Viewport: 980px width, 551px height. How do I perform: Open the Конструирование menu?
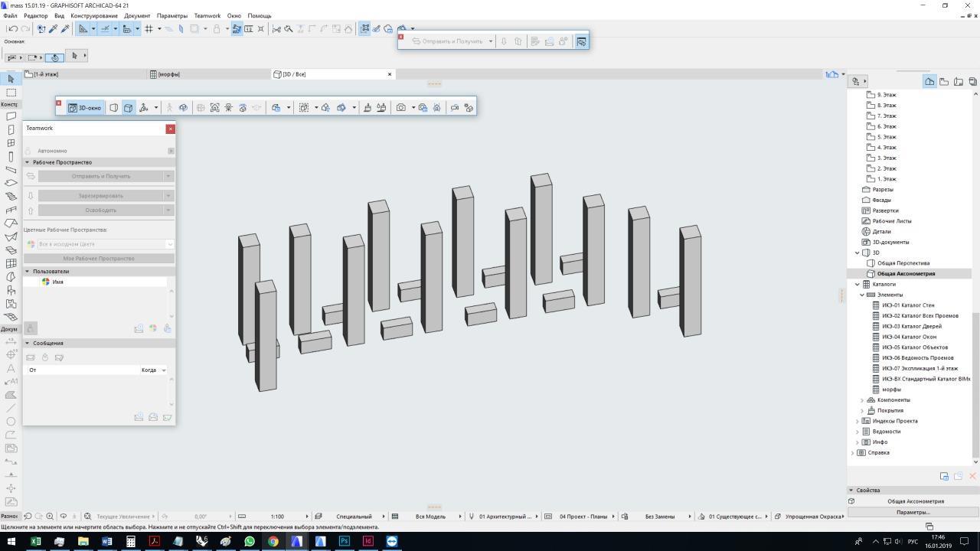click(94, 15)
